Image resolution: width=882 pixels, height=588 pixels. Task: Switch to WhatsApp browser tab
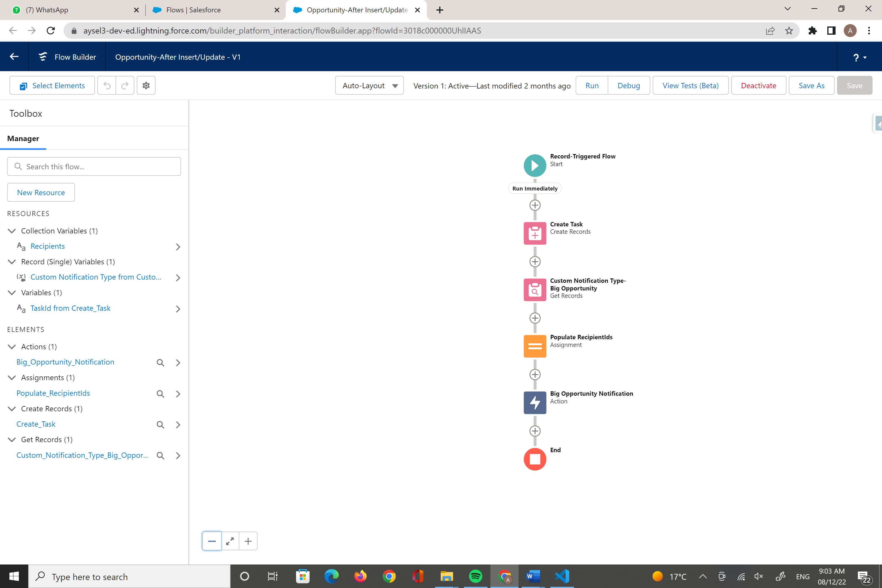point(75,10)
